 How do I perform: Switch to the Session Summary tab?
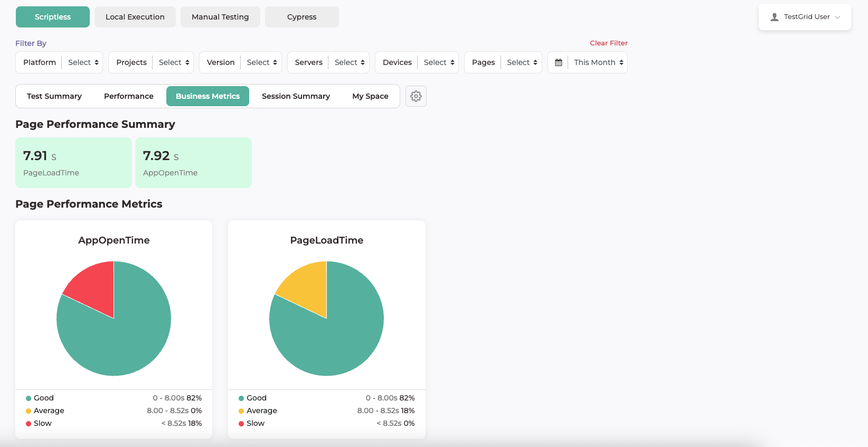[x=296, y=96]
